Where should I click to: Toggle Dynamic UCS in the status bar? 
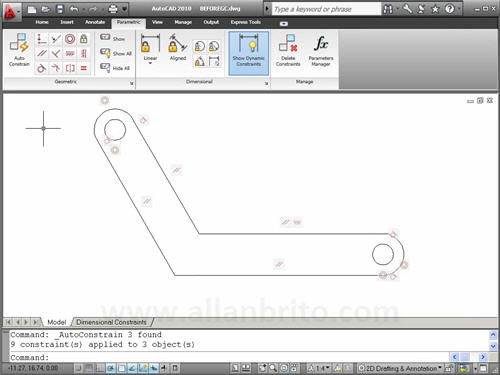(143, 368)
